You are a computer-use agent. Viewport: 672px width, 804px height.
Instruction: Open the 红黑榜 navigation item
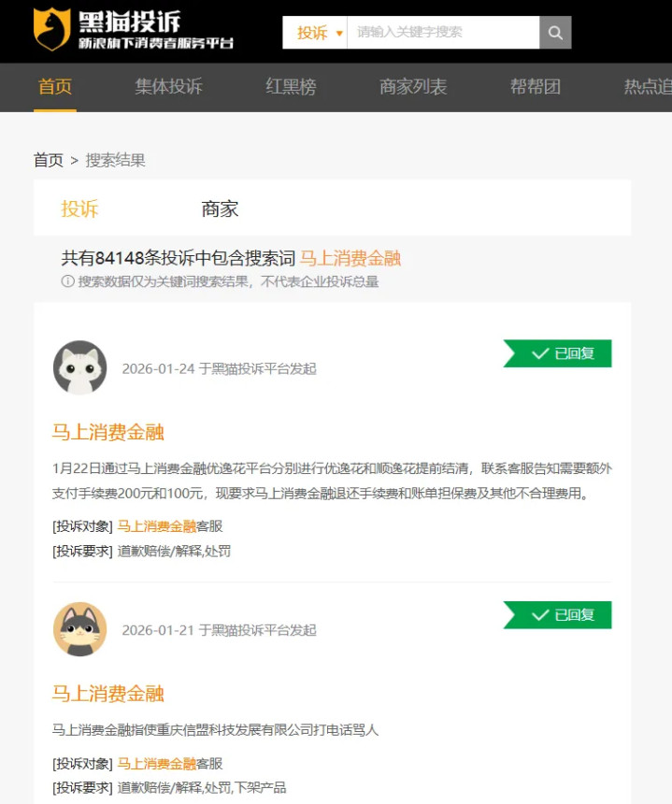pyautogui.click(x=291, y=87)
